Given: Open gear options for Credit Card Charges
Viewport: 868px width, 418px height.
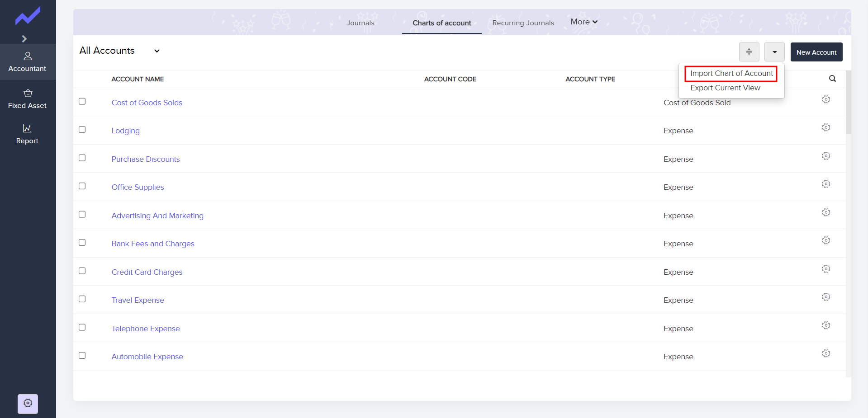Looking at the screenshot, I should click(826, 269).
